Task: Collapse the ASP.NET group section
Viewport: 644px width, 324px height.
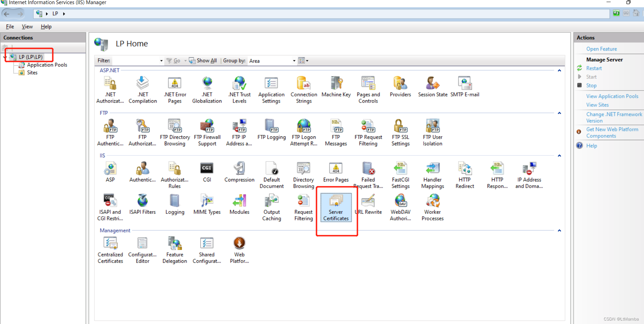Action: (559, 71)
